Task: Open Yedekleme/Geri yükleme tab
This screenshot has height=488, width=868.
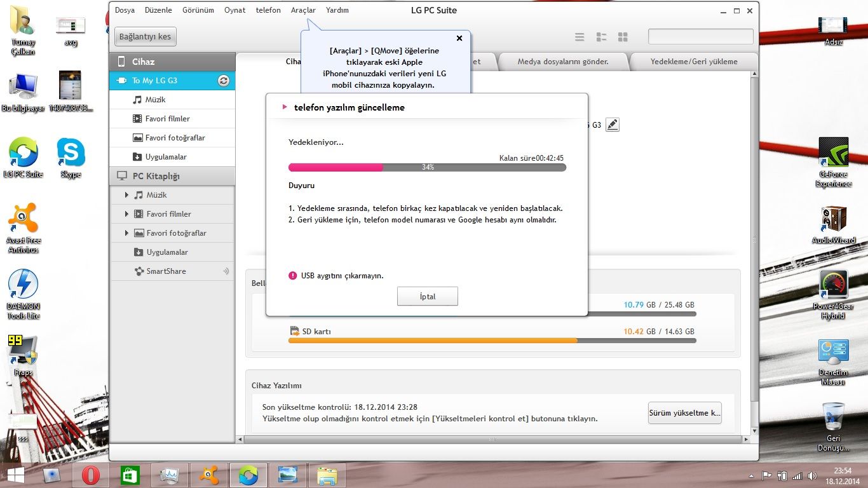Action: (x=694, y=62)
